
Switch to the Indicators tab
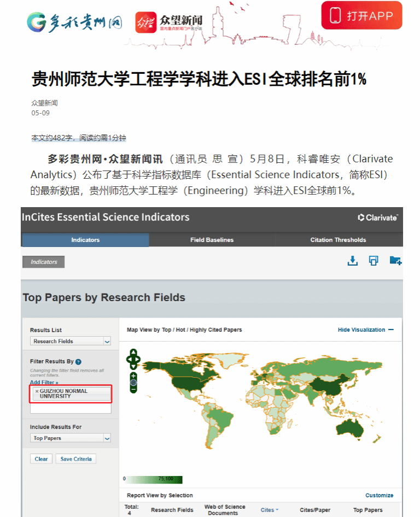[x=85, y=240]
